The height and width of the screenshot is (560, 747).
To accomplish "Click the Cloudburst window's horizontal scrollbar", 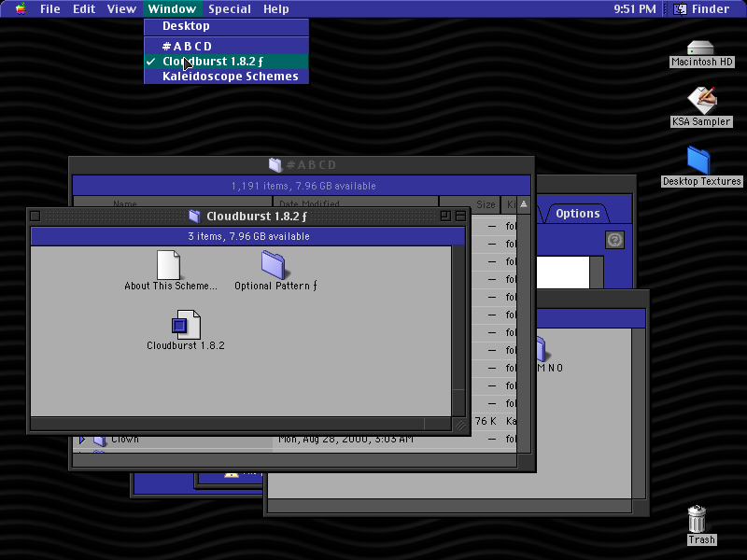I will 241,425.
